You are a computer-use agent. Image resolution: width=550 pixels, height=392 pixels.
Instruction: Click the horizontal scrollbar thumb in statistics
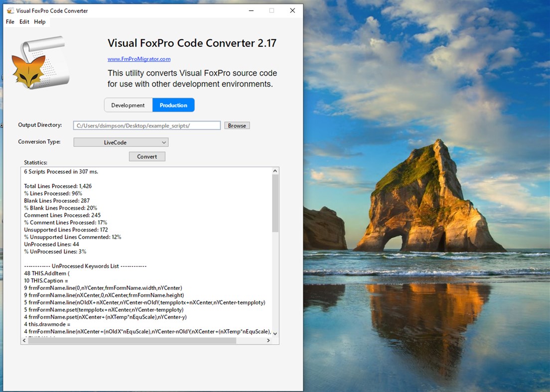tap(132, 341)
